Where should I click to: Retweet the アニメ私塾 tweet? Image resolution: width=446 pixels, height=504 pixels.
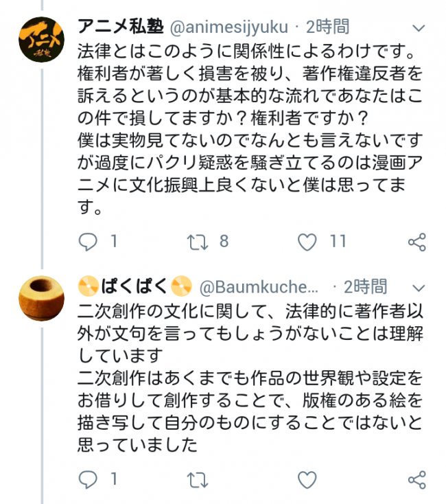[198, 242]
